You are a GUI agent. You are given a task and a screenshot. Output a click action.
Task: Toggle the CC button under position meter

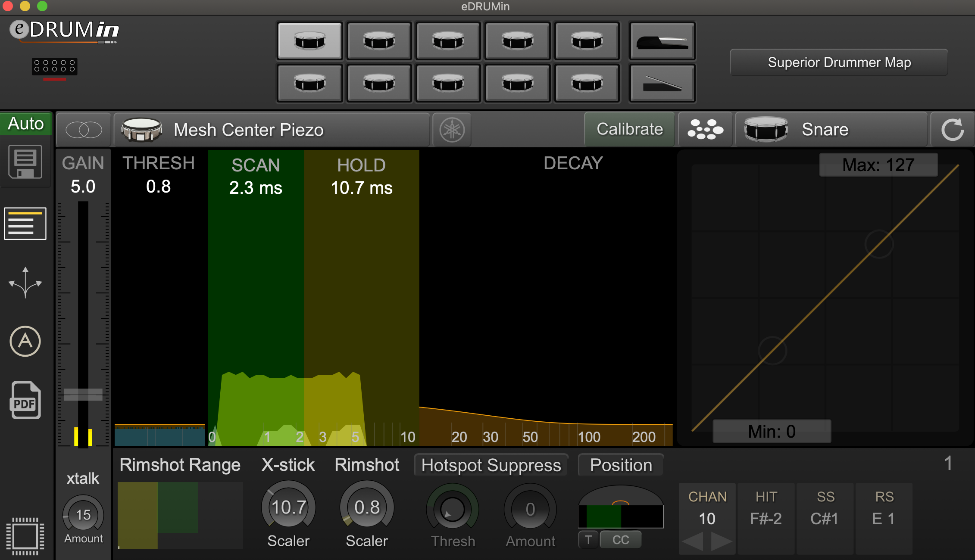(x=621, y=540)
